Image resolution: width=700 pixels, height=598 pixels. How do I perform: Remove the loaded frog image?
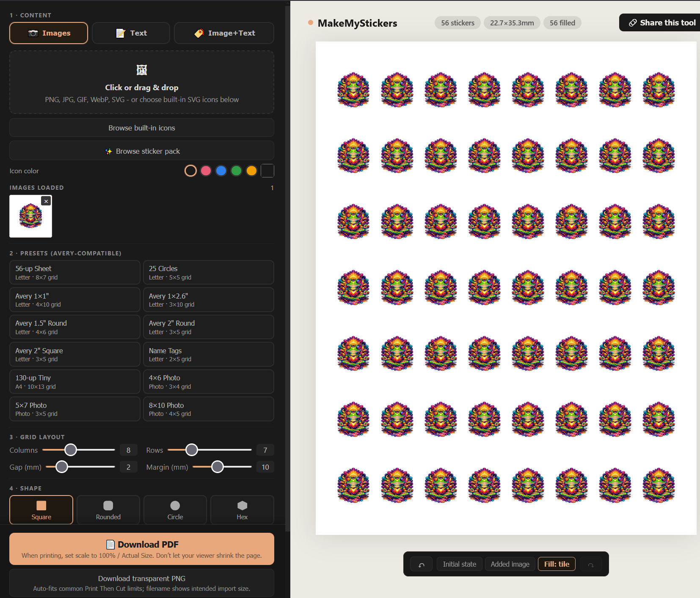tap(46, 201)
